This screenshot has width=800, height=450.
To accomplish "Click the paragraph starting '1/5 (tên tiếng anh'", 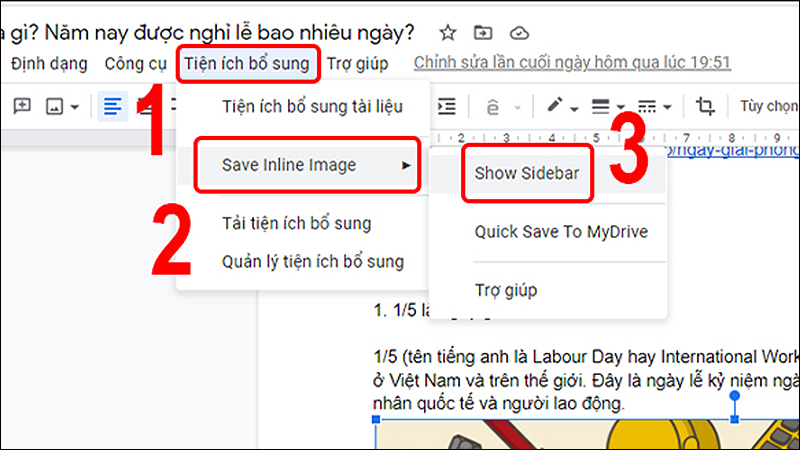I will tap(586, 380).
